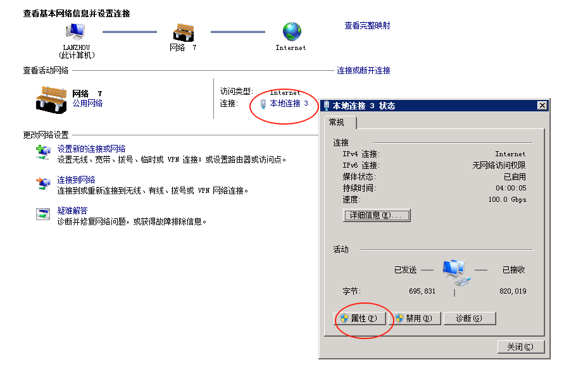Open 详细信息(R) details dialog
This screenshot has width=588, height=372.
click(x=376, y=215)
